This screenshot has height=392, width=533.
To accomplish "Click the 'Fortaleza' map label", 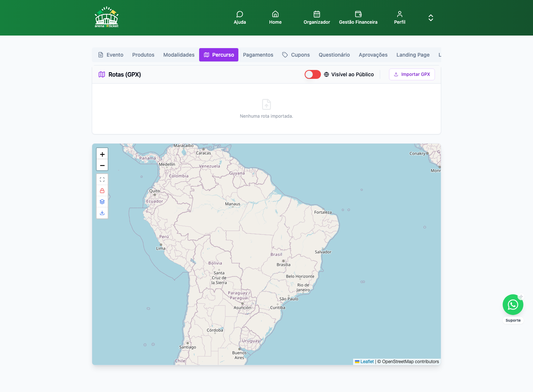I will pos(323,212).
